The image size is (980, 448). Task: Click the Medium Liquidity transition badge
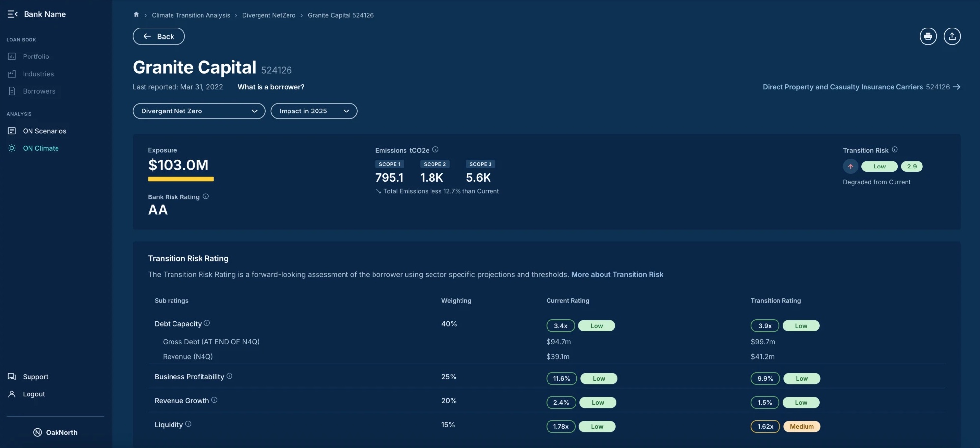(802, 426)
